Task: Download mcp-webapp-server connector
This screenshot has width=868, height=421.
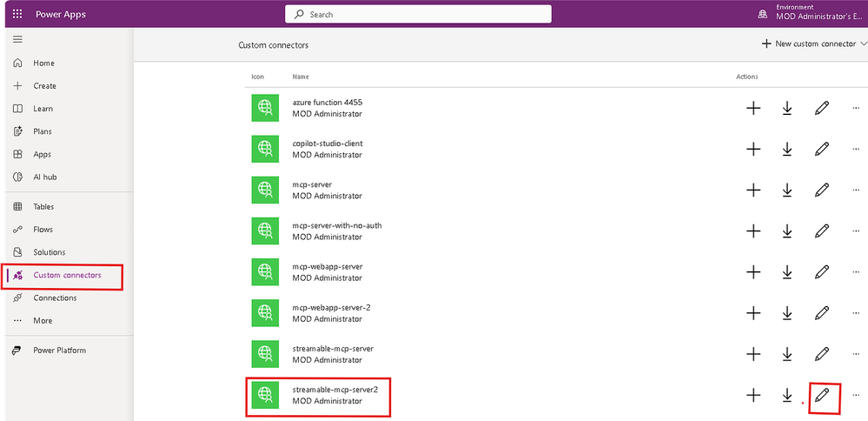Action: point(786,272)
